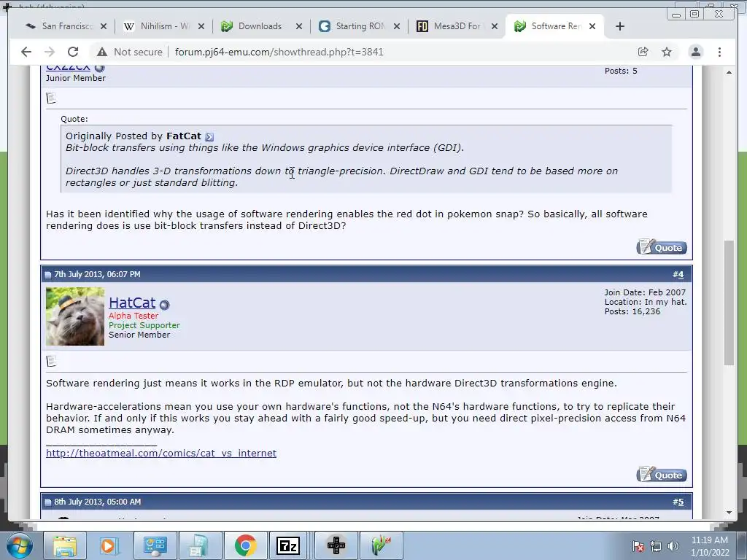Click HatCat's offline status icon
747x560 pixels.
click(x=164, y=304)
